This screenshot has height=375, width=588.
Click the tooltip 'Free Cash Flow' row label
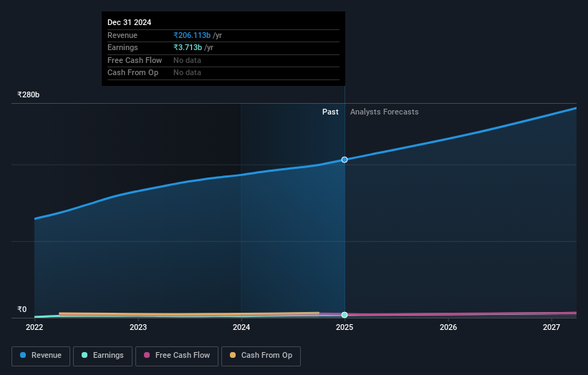click(x=135, y=60)
